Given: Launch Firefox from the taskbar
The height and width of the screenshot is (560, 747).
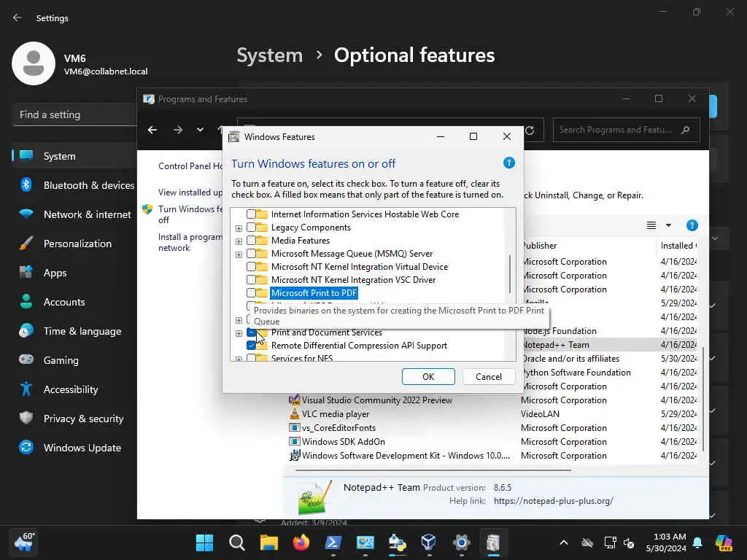Looking at the screenshot, I should click(301, 542).
